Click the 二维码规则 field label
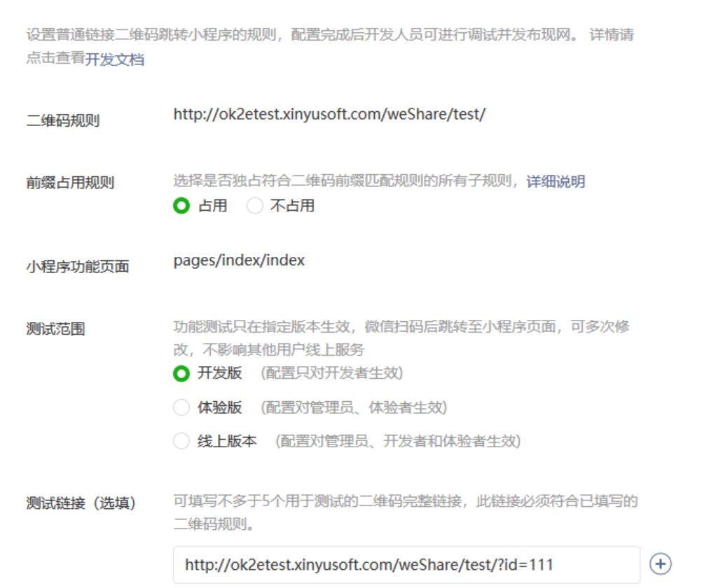The width and height of the screenshot is (716, 588). click(63, 121)
